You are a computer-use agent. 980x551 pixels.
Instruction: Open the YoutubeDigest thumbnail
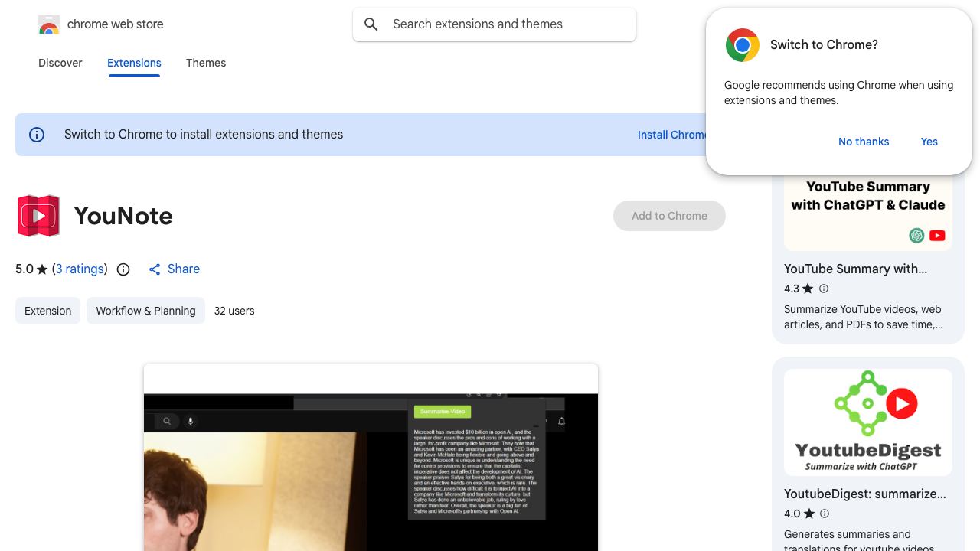pos(868,422)
